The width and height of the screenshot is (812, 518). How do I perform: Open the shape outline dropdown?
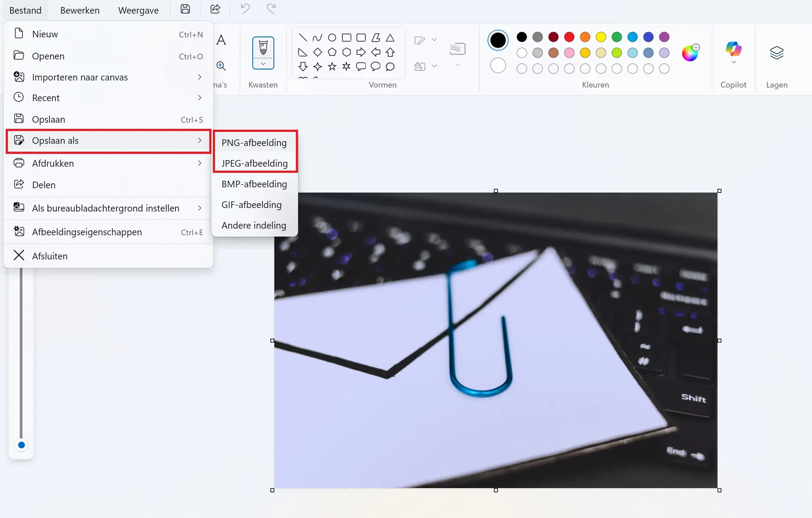pyautogui.click(x=426, y=40)
